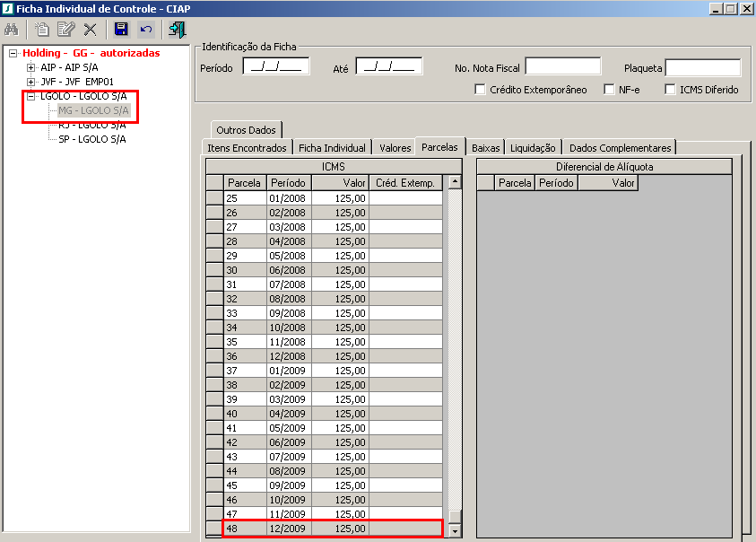Click the delete X toolbar icon

click(89, 29)
